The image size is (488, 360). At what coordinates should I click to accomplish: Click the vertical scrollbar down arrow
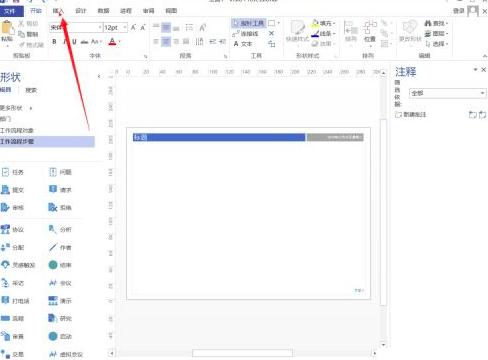383,345
